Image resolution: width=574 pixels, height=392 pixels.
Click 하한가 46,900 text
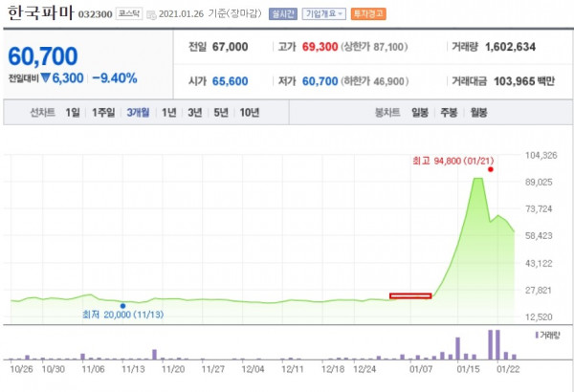(375, 81)
